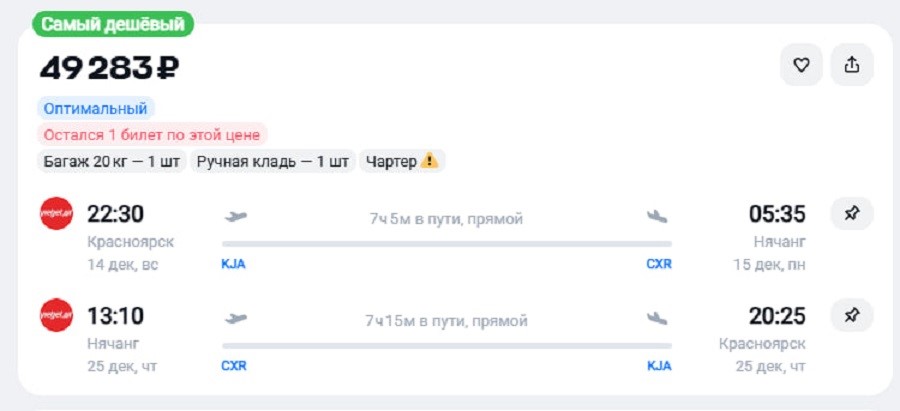Click the 22:30 departure time

pyautogui.click(x=116, y=214)
